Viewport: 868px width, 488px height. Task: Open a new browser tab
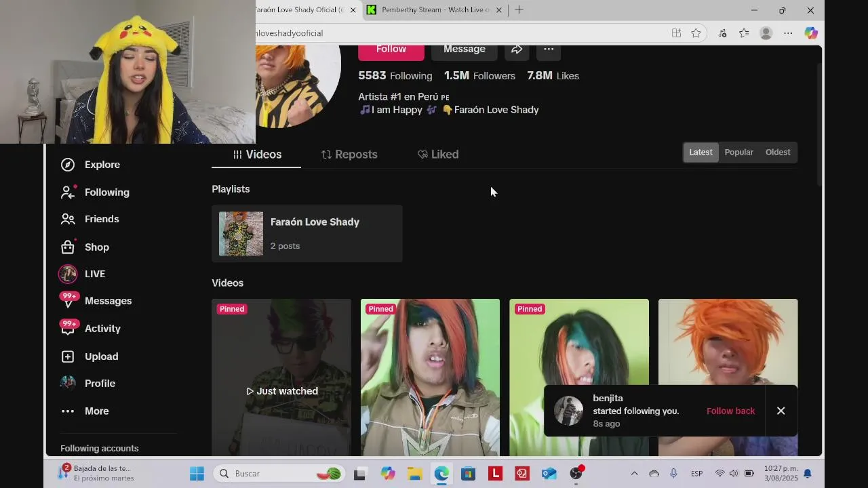click(519, 9)
